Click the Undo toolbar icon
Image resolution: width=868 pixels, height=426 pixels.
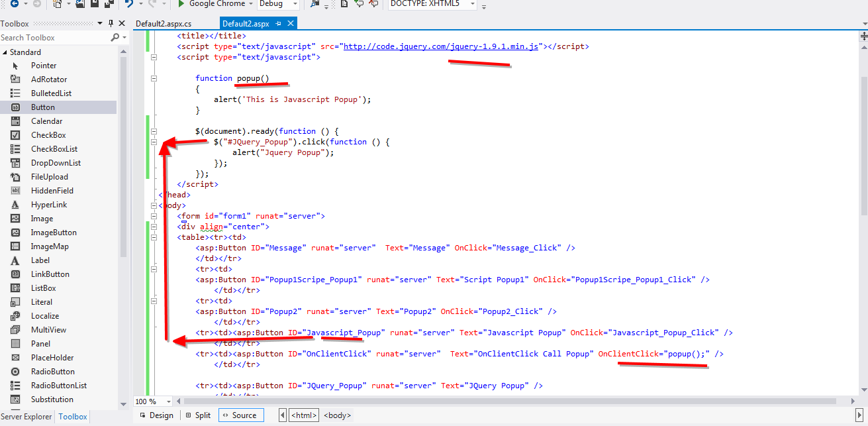pyautogui.click(x=129, y=4)
